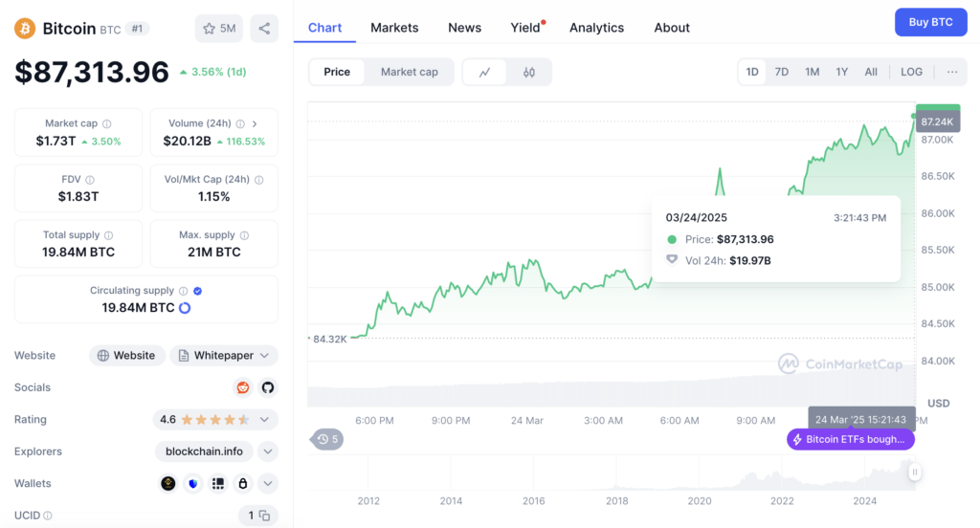
Task: Expand the Rating dropdown chevron
Action: (264, 419)
